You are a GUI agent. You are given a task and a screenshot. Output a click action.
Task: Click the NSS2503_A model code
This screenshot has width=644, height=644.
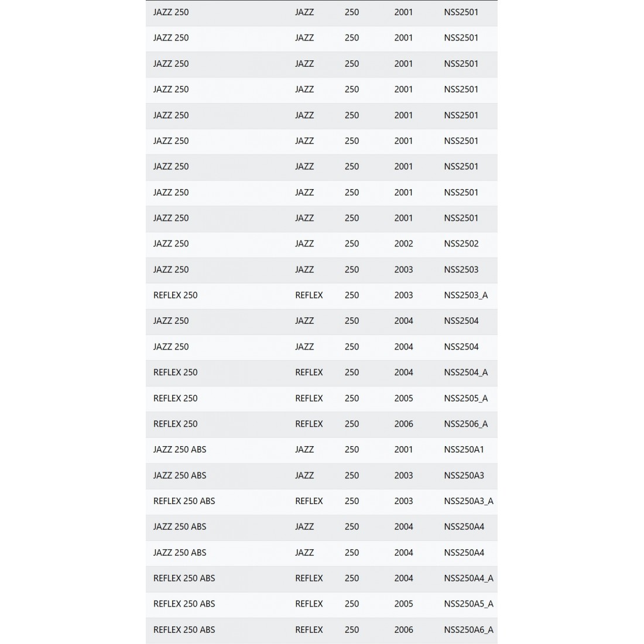(465, 295)
